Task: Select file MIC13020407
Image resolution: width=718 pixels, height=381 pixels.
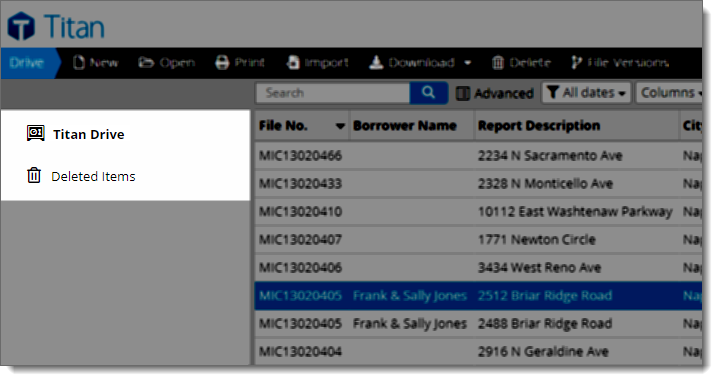Action: (300, 239)
